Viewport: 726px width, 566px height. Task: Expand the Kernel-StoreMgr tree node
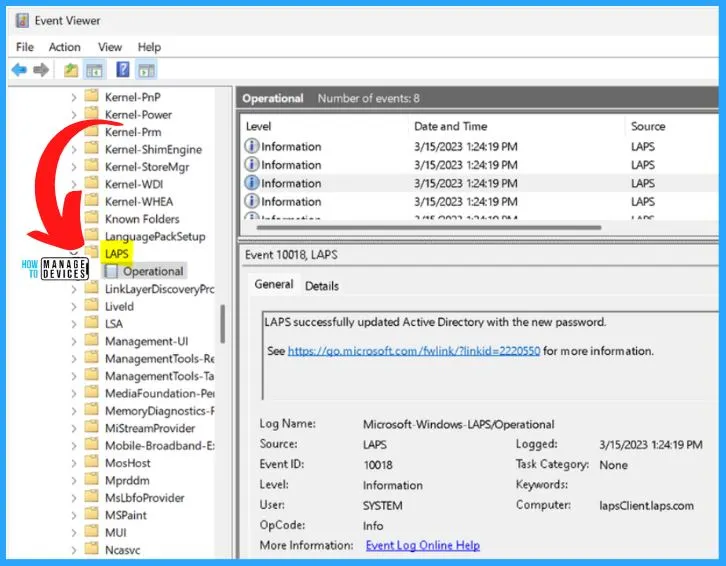(74, 167)
